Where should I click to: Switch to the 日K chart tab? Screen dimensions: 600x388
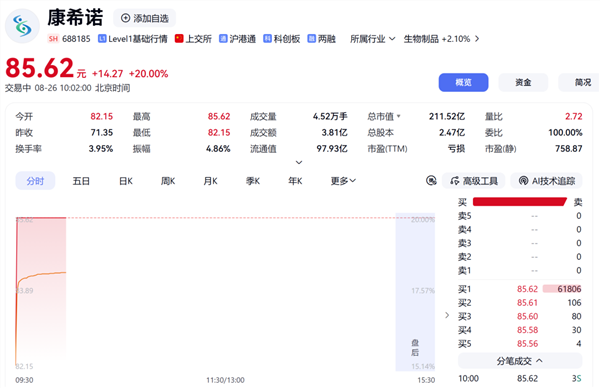[126, 181]
